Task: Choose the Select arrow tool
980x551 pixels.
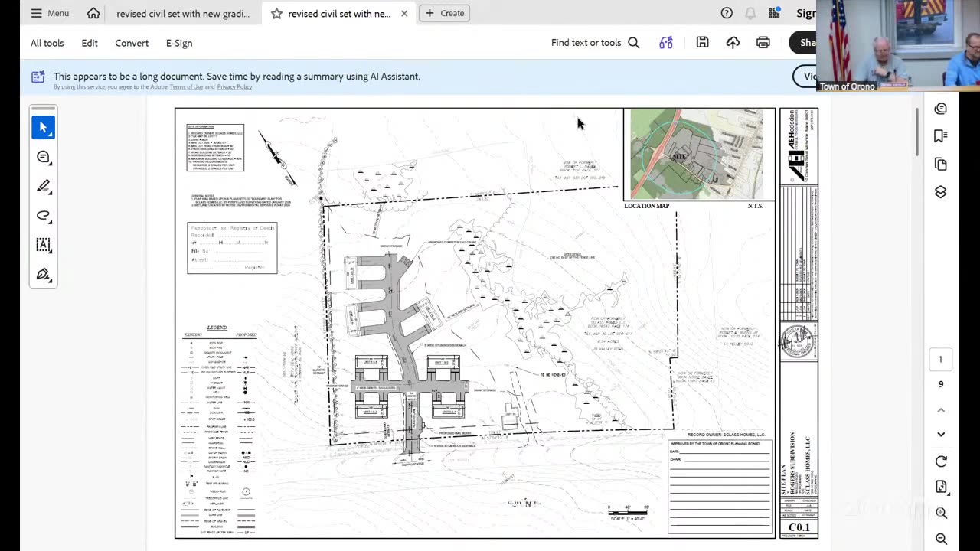Action: pos(44,128)
